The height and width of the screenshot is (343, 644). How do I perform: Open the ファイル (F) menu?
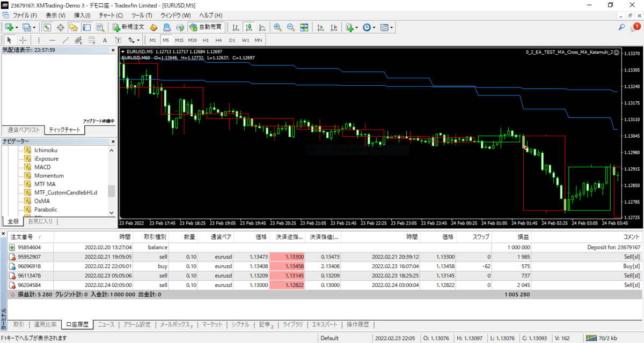pyautogui.click(x=25, y=16)
